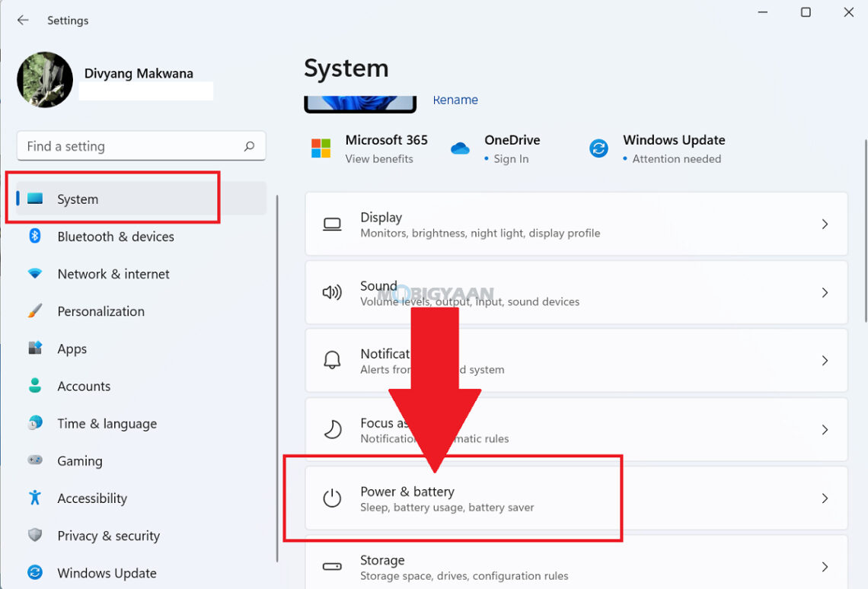Select the Privacy & security shield icon
This screenshot has width=868, height=589.
[x=35, y=535]
